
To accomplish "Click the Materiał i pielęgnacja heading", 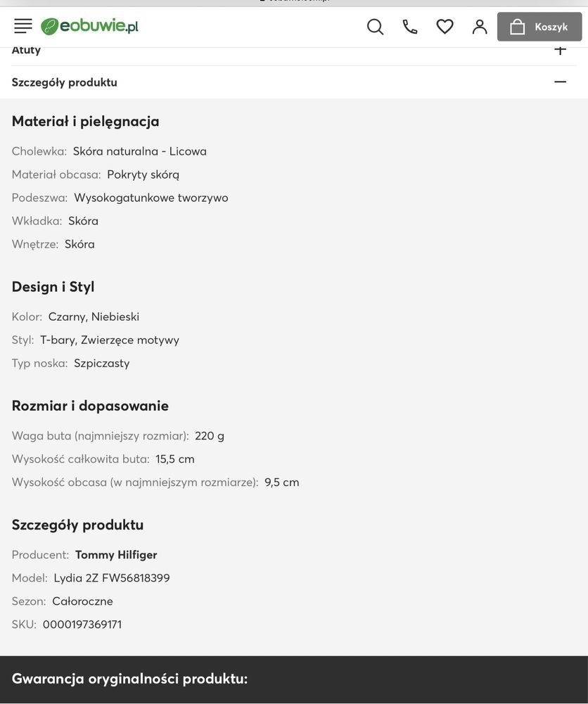I will [x=85, y=121].
